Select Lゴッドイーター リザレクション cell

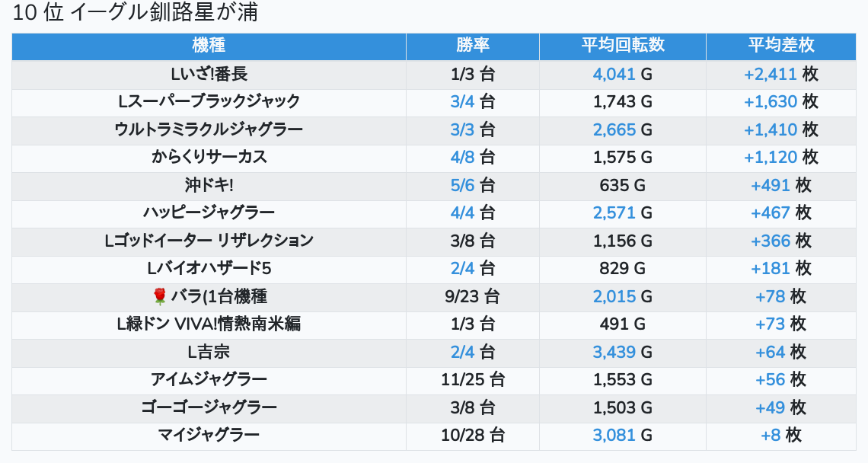coord(209,241)
